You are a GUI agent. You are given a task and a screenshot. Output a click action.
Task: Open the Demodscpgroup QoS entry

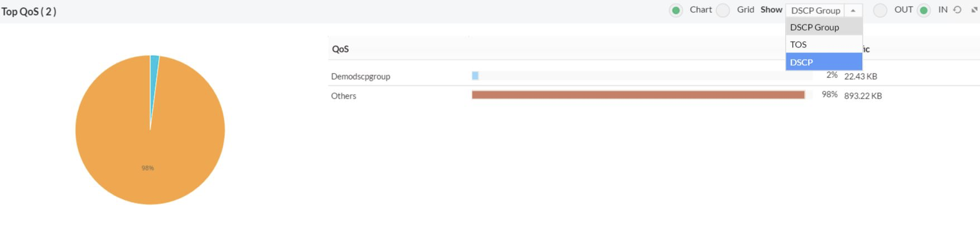(361, 76)
